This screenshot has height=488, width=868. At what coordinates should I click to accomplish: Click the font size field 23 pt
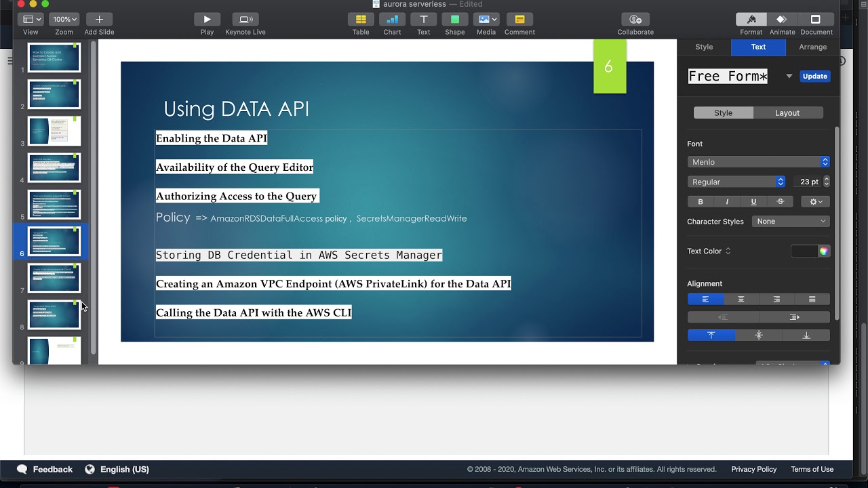(807, 182)
